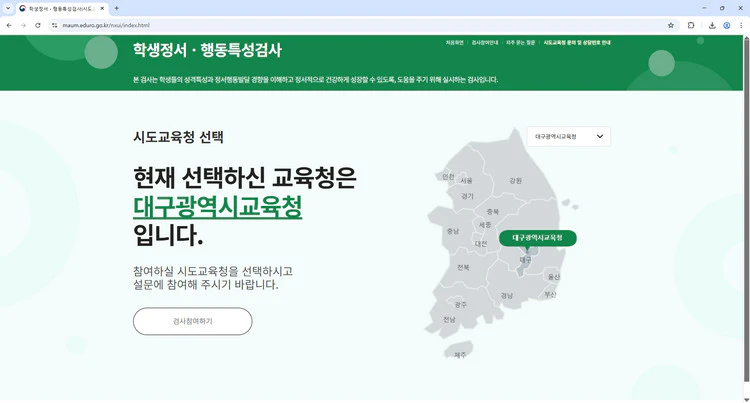Open the Chrome downloads icon
Screen dimensions: 750x403
click(x=711, y=25)
